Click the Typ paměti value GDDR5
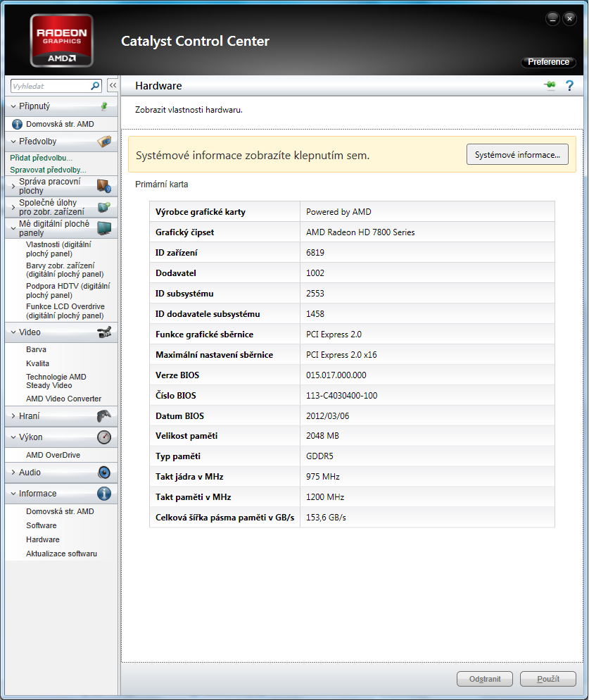Viewport: 589px width, 700px height. (319, 456)
